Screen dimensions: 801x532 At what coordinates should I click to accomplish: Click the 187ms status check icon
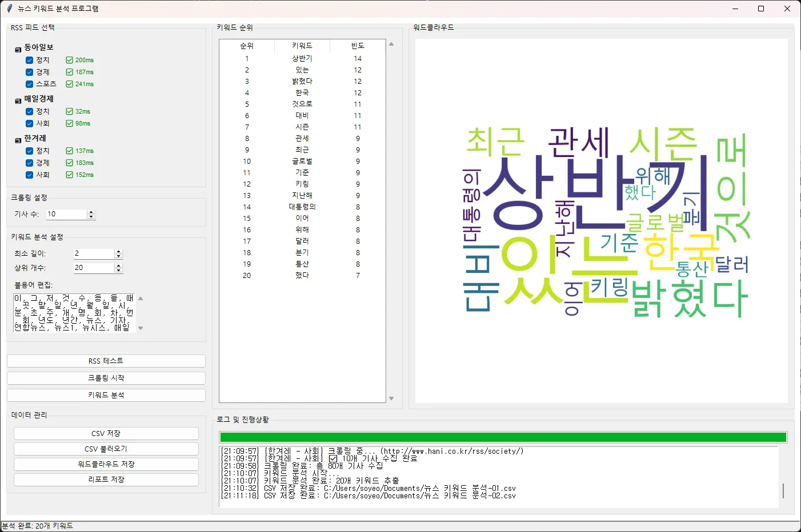coord(69,72)
